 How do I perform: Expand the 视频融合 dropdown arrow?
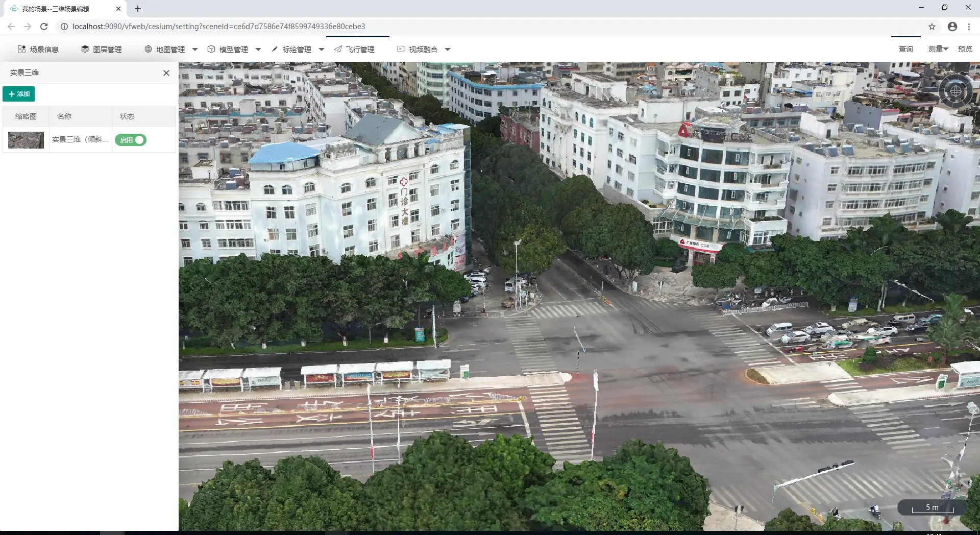[448, 50]
